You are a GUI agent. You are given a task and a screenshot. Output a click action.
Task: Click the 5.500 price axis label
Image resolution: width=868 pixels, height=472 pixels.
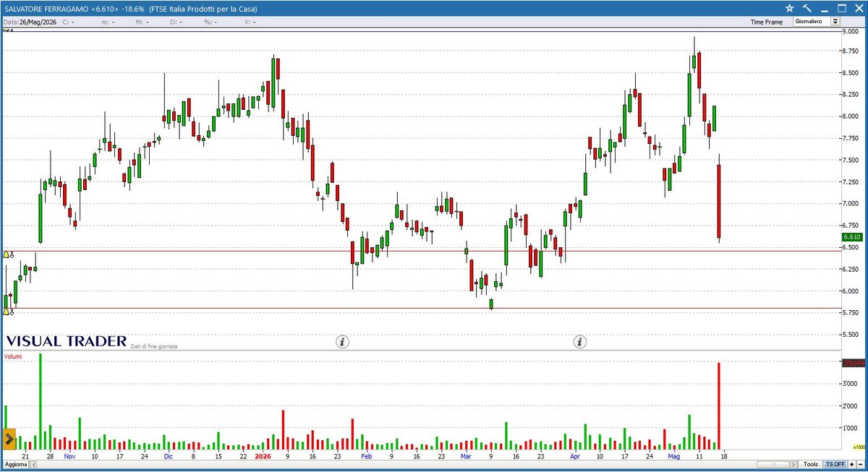click(851, 335)
